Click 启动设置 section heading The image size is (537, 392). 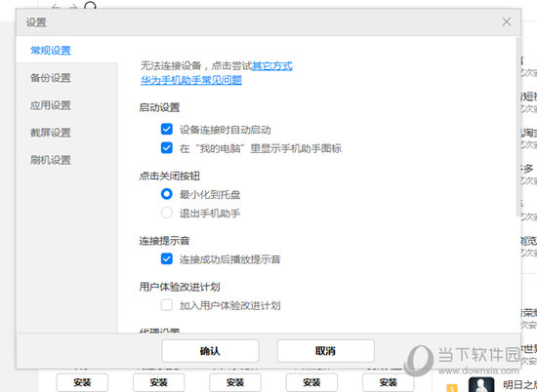point(159,107)
